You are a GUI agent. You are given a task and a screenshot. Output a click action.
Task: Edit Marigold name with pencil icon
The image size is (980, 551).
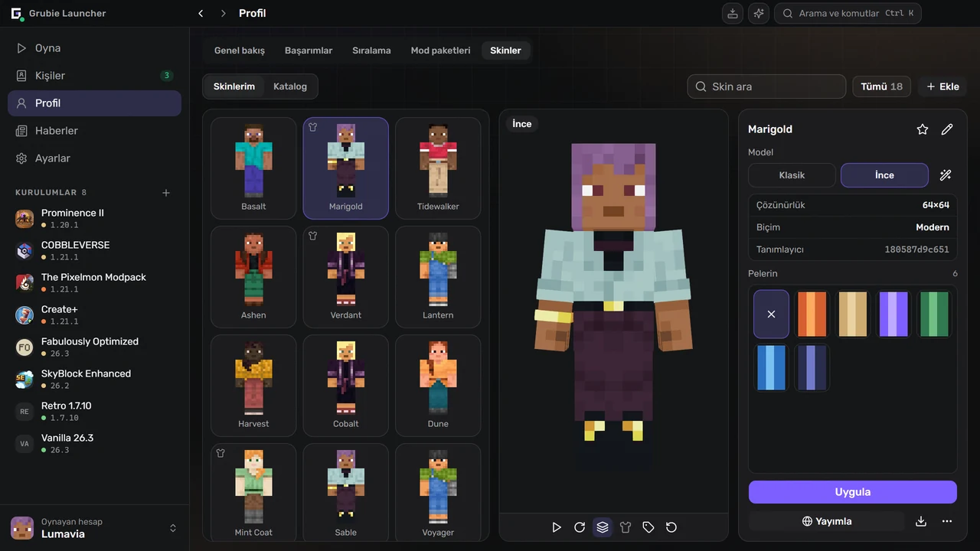tap(947, 129)
